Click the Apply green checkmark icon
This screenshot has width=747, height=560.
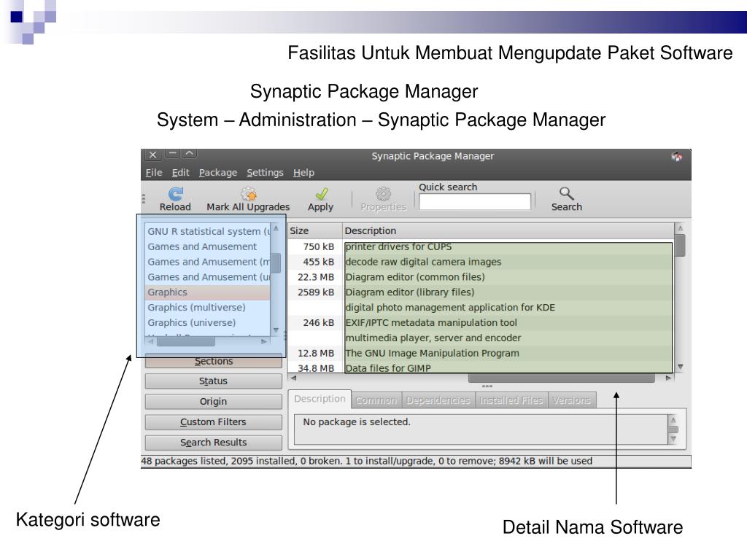(322, 193)
